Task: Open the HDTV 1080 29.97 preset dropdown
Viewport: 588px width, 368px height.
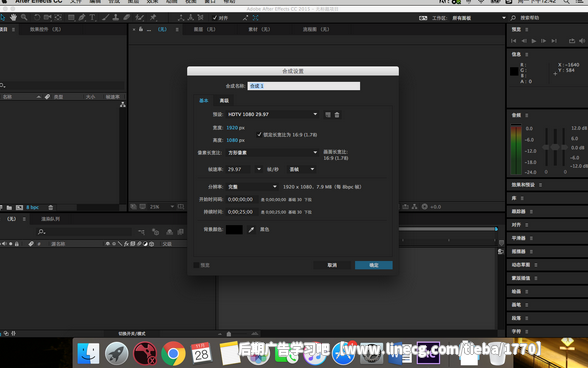Action: click(273, 114)
